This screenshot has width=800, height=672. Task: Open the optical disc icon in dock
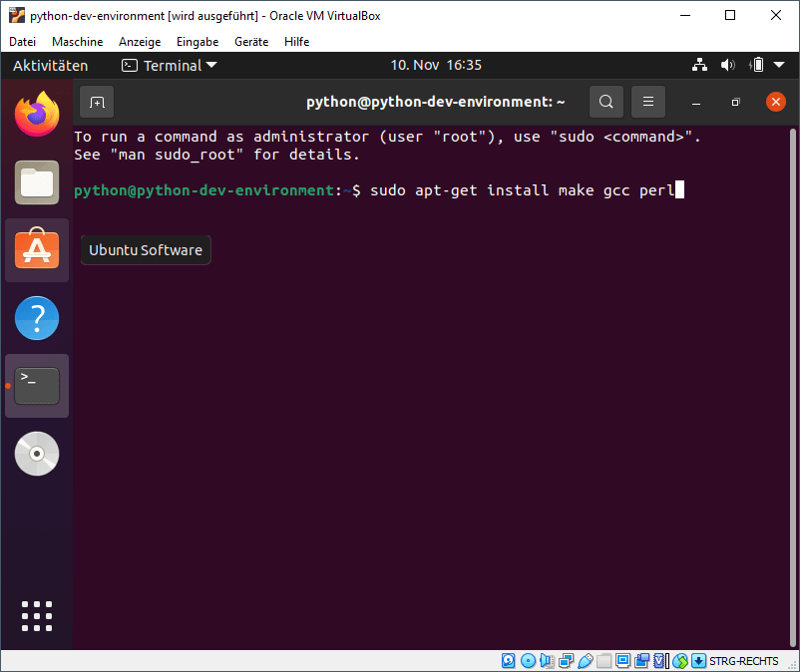click(x=37, y=454)
